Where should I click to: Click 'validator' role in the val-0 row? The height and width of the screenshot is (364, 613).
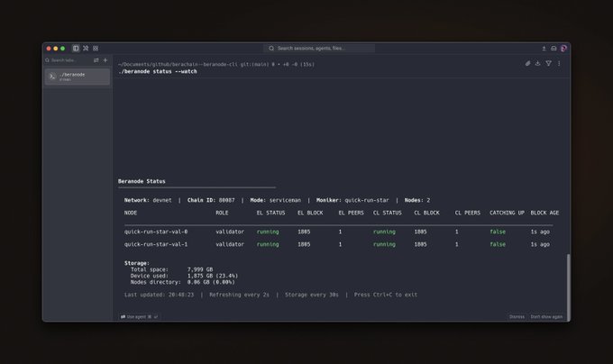coord(230,232)
